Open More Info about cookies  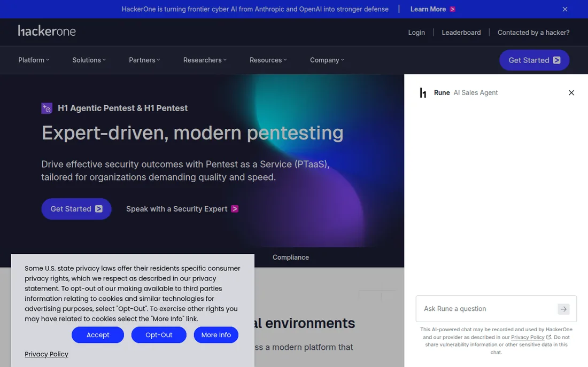(216, 335)
